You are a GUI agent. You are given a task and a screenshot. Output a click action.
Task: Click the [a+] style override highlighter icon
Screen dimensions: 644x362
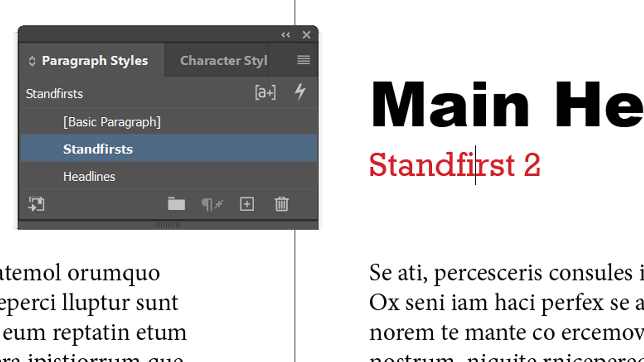tap(265, 93)
